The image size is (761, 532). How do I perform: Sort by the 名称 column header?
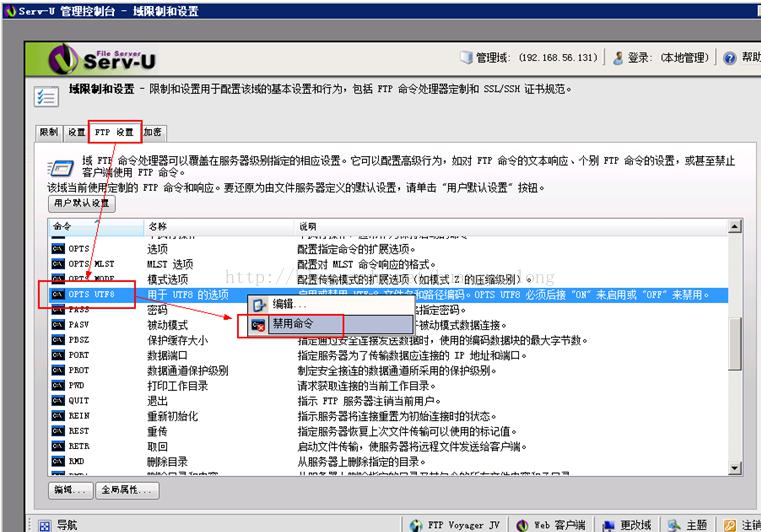tap(219, 226)
